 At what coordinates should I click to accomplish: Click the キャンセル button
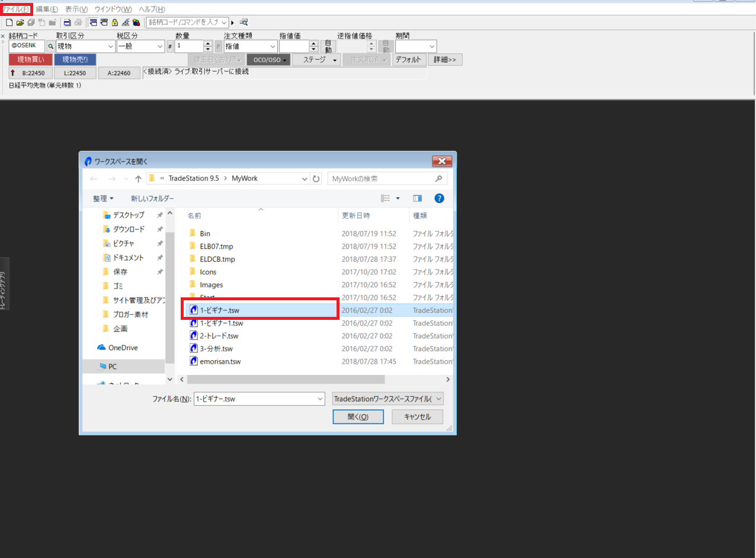418,417
